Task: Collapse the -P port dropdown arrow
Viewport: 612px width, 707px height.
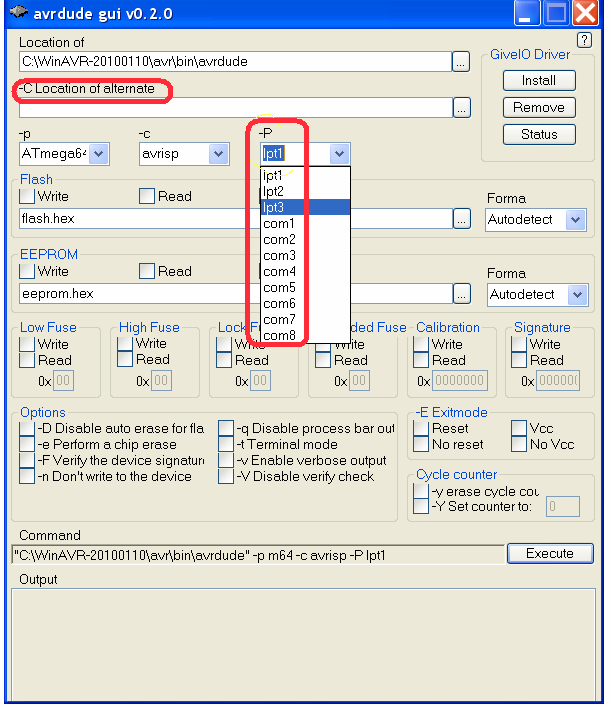Action: point(339,154)
